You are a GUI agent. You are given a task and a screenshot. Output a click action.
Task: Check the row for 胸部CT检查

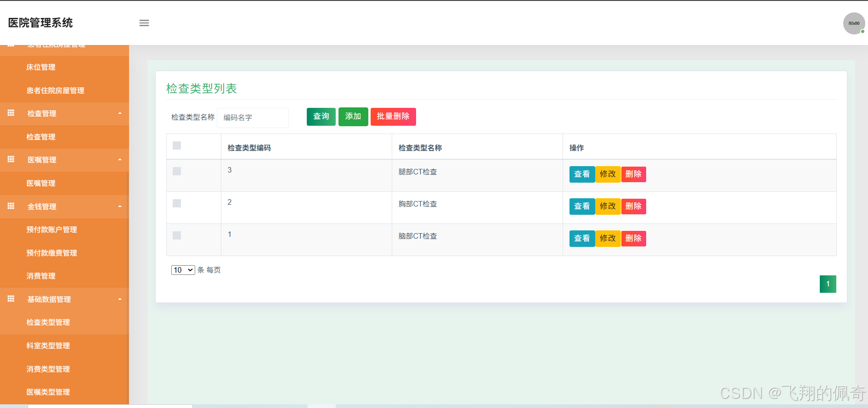click(177, 203)
